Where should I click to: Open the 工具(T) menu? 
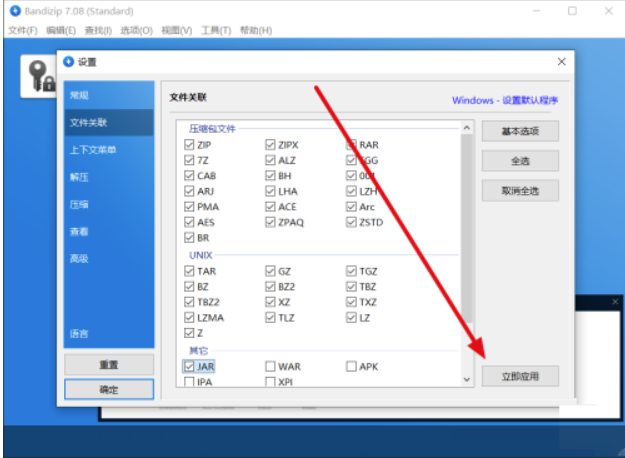(x=216, y=31)
